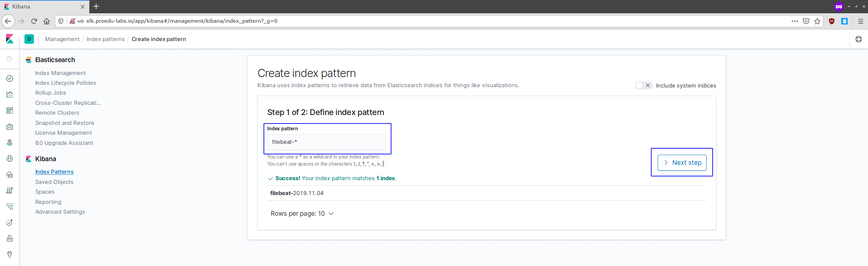
Task: Click the green D space avatar
Action: (29, 39)
